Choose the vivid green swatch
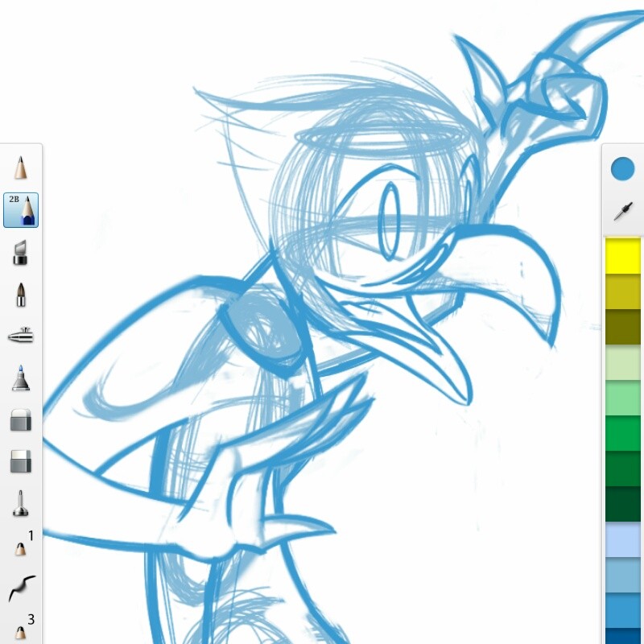The height and width of the screenshot is (644, 644). click(x=622, y=433)
